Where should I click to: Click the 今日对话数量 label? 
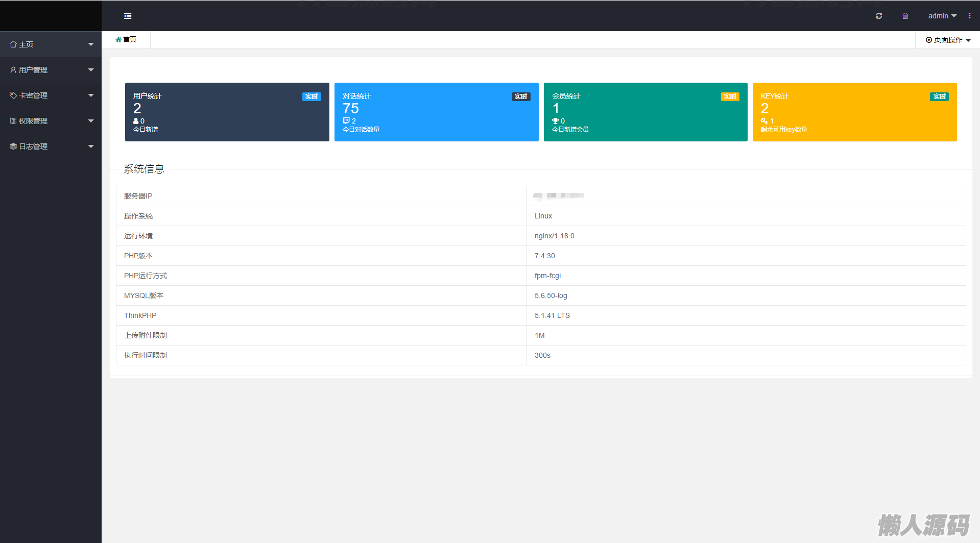[x=361, y=130]
